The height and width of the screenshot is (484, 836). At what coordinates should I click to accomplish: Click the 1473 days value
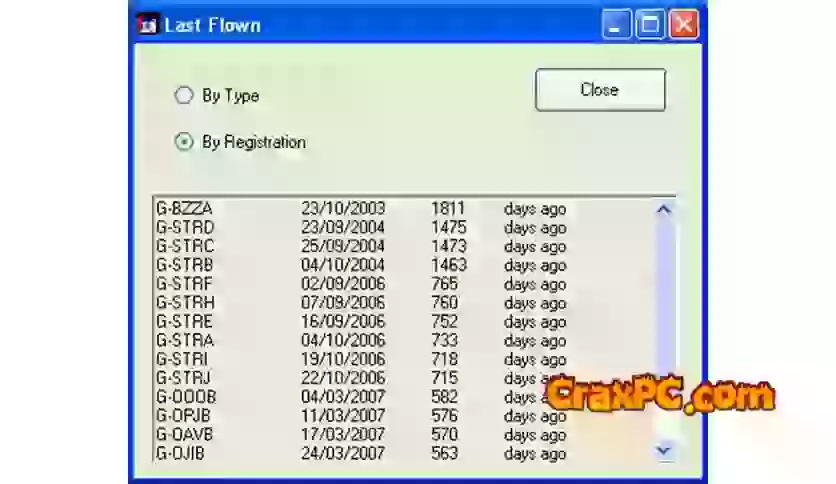coord(449,246)
